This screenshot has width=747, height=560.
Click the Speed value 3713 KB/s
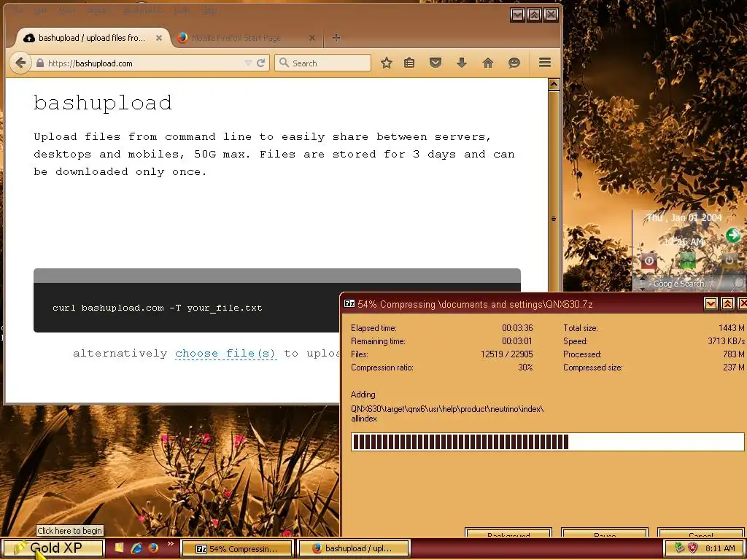726,341
